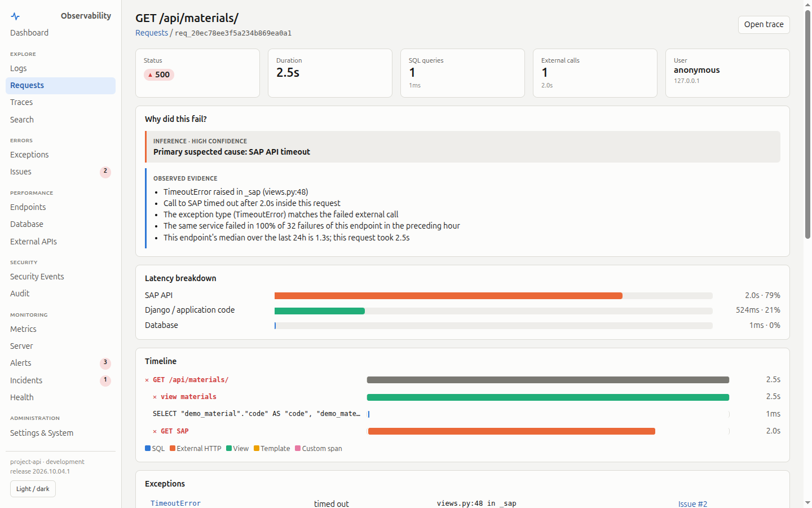
Task: Click the Alerts count badge showing 3
Action: [x=105, y=363]
